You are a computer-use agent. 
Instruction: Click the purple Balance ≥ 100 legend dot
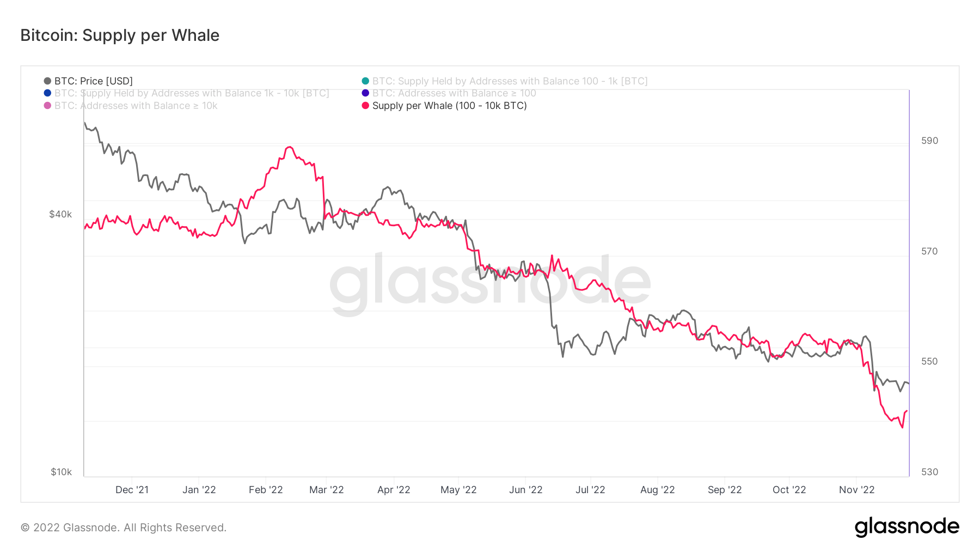click(x=365, y=93)
